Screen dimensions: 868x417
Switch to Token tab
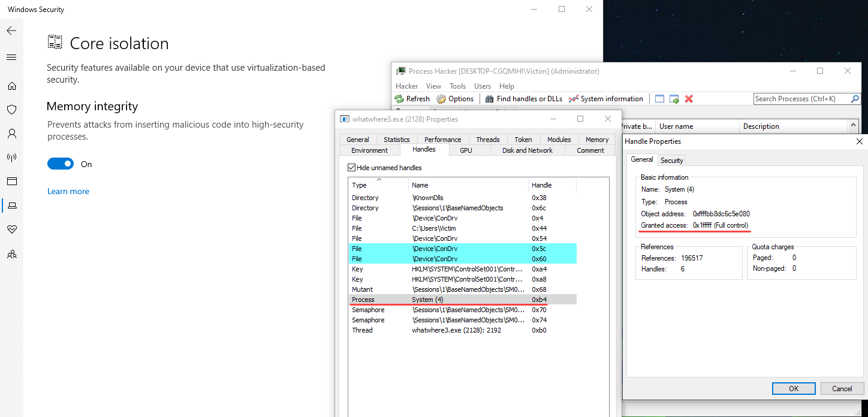tap(523, 140)
